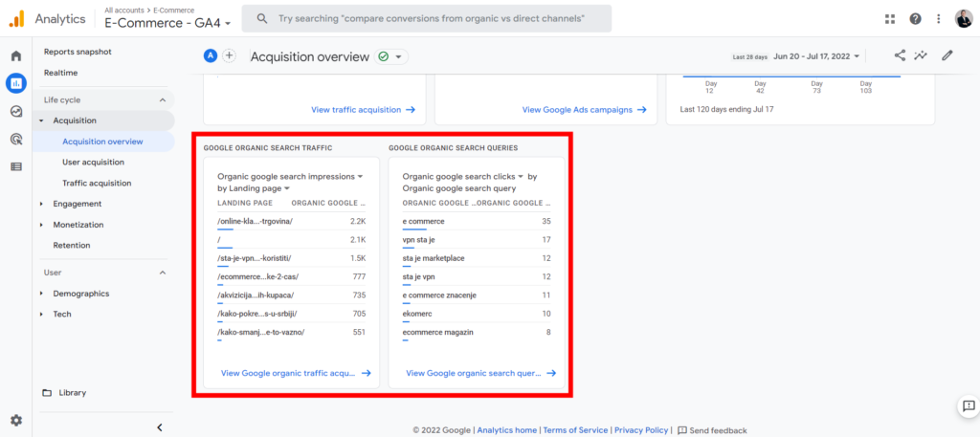The image size is (980, 437).
Task: Open Traffic acquisition report
Action: click(97, 184)
